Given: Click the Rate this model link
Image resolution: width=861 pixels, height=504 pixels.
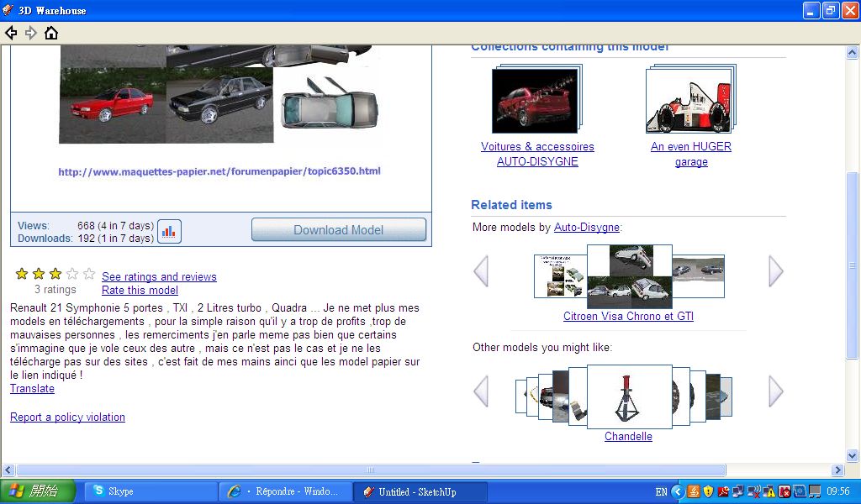Looking at the screenshot, I should point(140,290).
